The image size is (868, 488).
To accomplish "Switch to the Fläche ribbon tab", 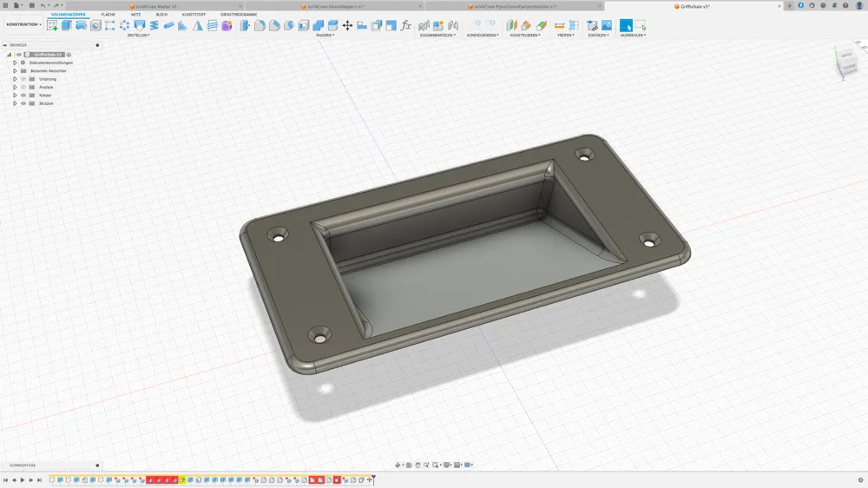I will point(108,15).
